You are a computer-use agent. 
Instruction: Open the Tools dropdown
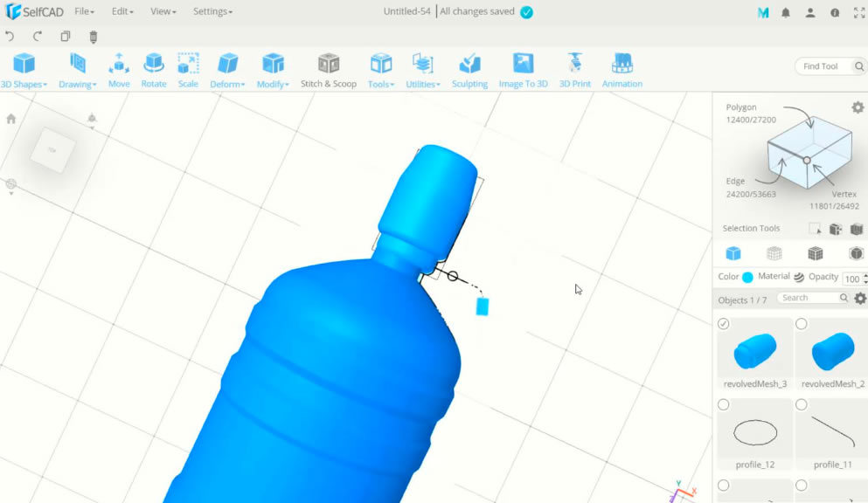pyautogui.click(x=381, y=70)
